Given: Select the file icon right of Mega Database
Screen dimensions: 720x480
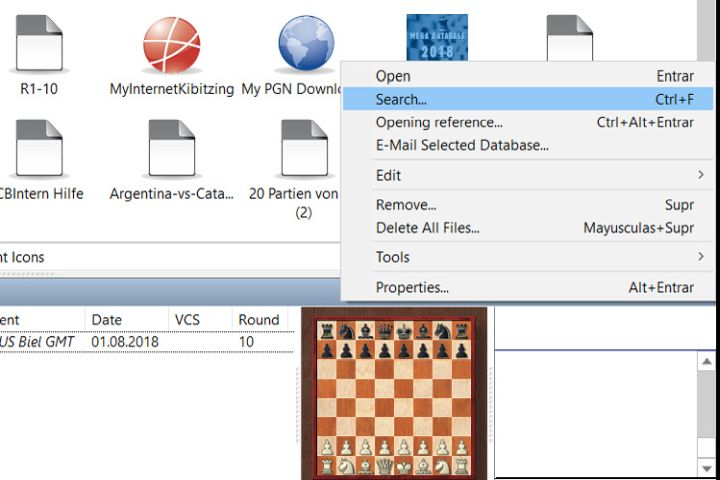Looking at the screenshot, I should [570, 40].
